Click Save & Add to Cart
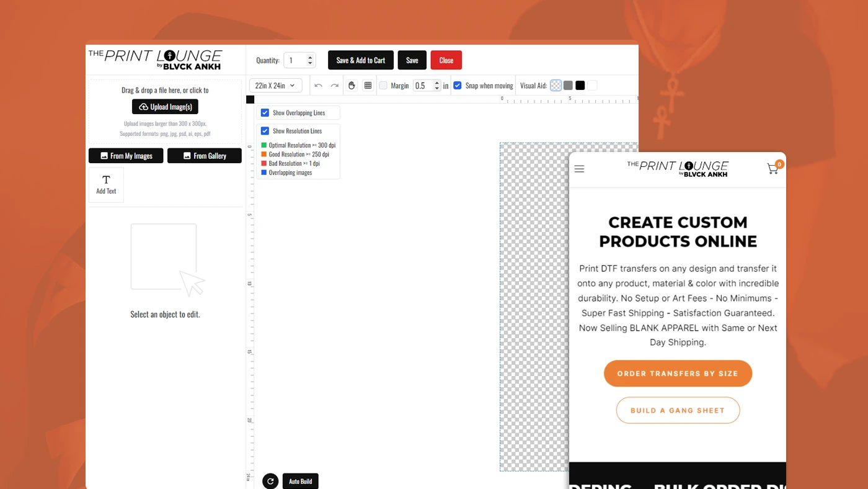Image resolution: width=868 pixels, height=489 pixels. (x=361, y=60)
